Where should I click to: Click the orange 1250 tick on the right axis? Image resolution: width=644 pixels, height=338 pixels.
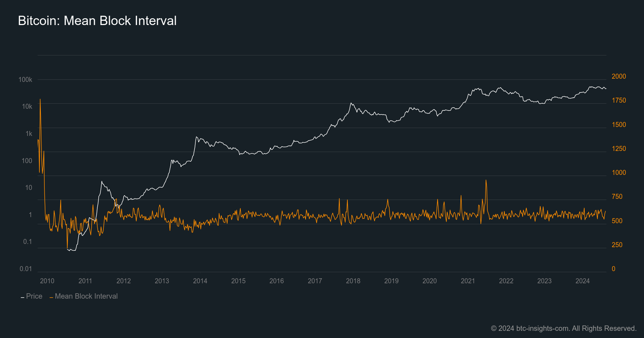(x=619, y=148)
